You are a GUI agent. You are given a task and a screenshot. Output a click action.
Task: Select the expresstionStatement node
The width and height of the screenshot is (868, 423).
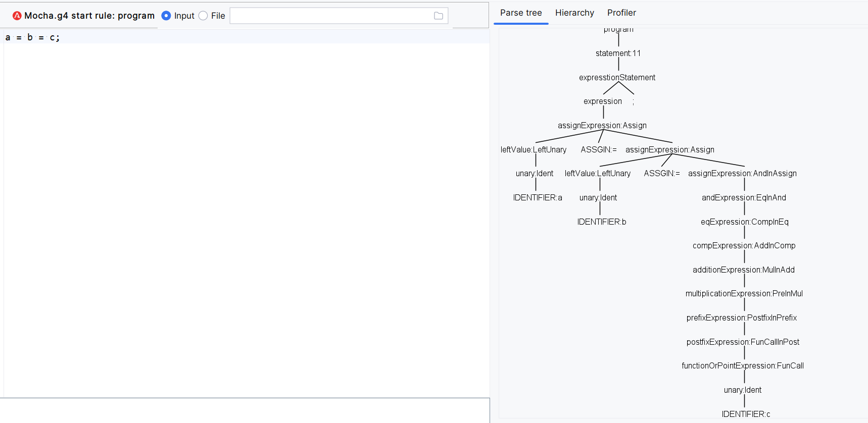pos(617,77)
